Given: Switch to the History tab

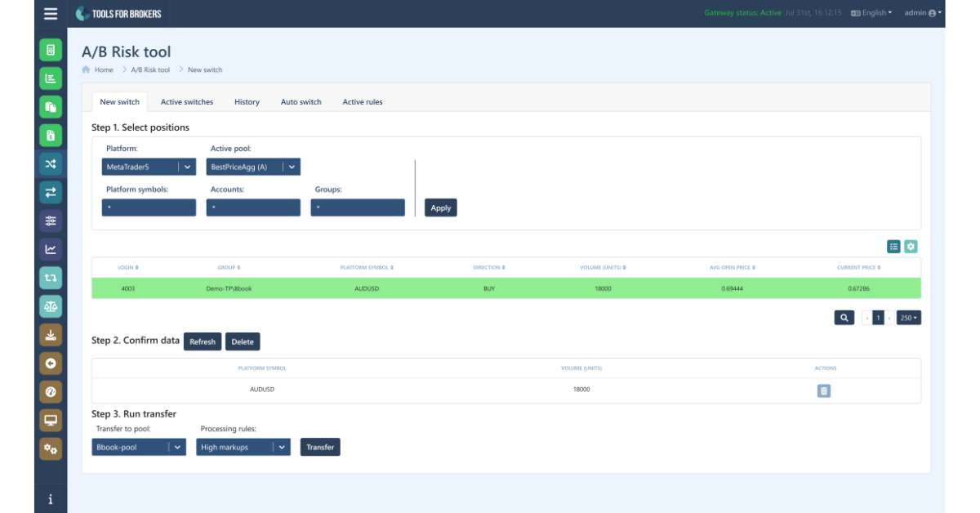Looking at the screenshot, I should coord(247,102).
